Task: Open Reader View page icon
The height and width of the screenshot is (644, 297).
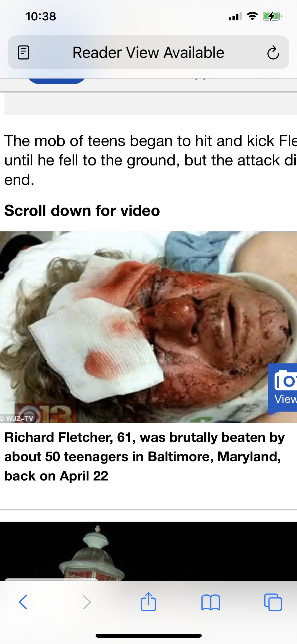Action: coord(23,52)
